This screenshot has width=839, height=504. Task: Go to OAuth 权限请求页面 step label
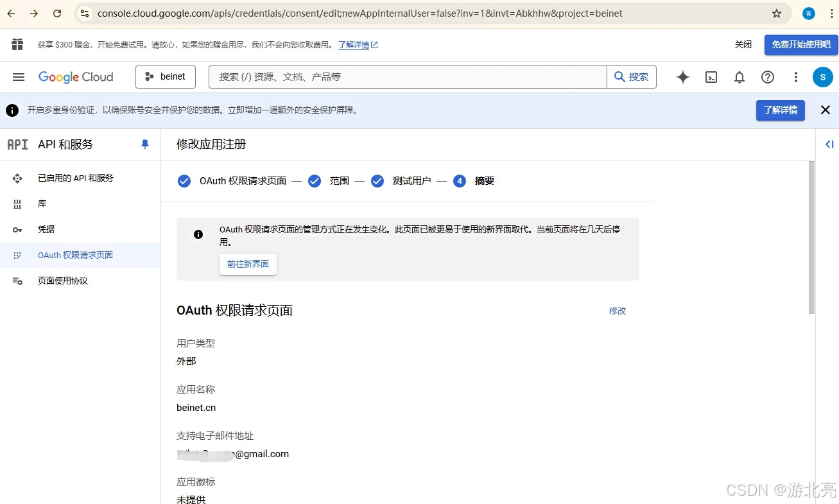click(243, 181)
